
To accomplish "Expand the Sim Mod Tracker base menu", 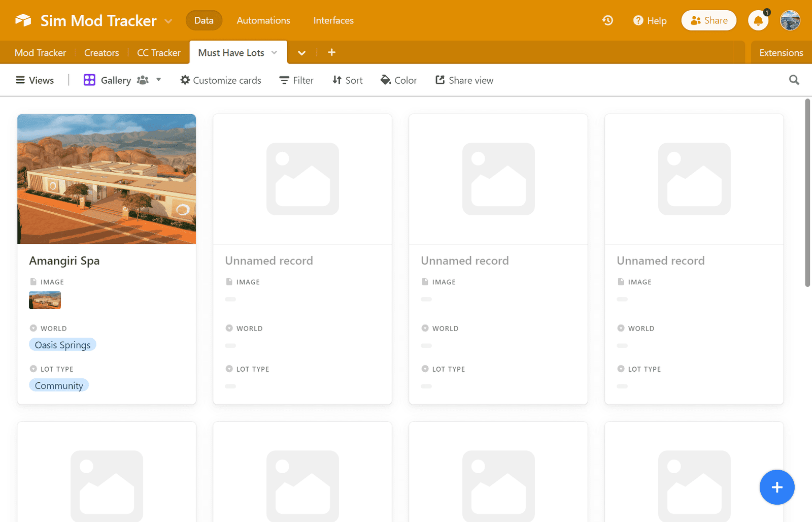I will 168,21.
